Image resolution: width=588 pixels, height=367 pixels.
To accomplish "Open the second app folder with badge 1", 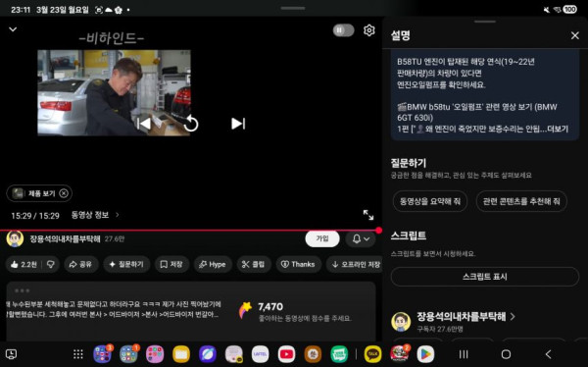I will coord(128,354).
